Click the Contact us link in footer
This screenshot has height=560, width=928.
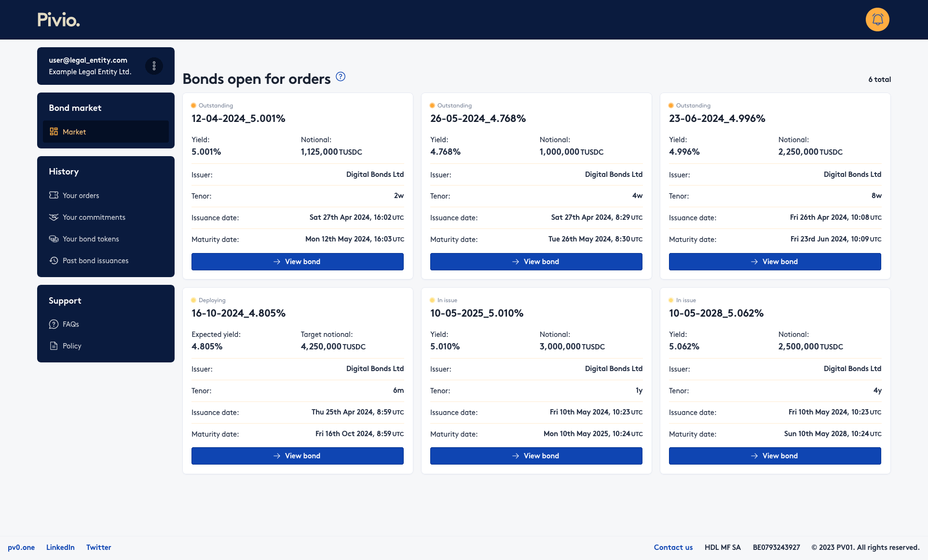672,547
